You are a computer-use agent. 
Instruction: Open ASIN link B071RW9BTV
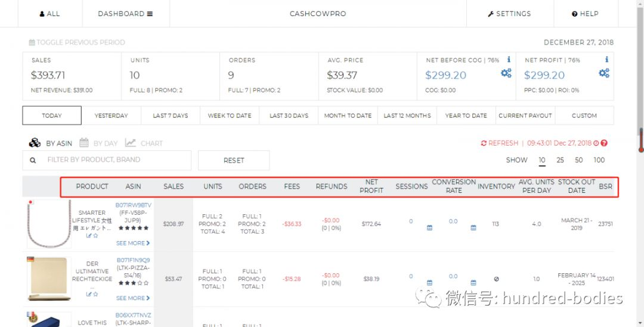click(134, 205)
